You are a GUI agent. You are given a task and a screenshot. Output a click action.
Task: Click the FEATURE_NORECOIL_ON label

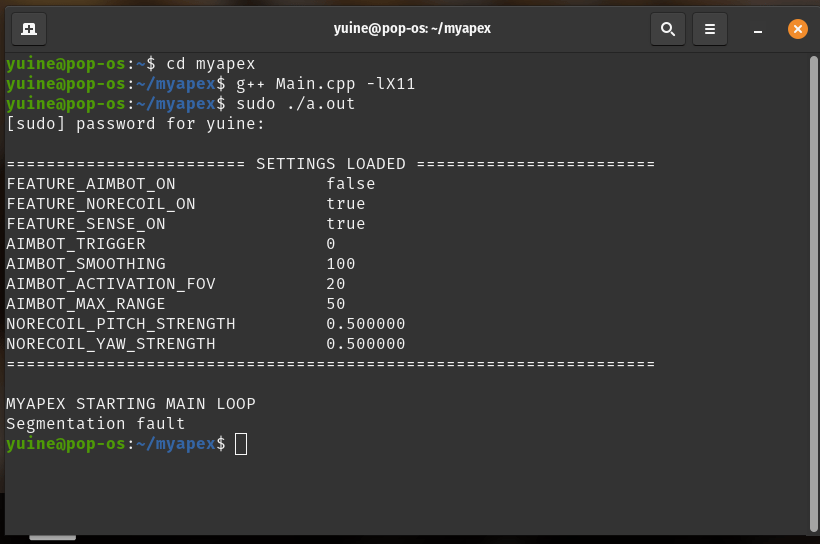click(x=101, y=204)
